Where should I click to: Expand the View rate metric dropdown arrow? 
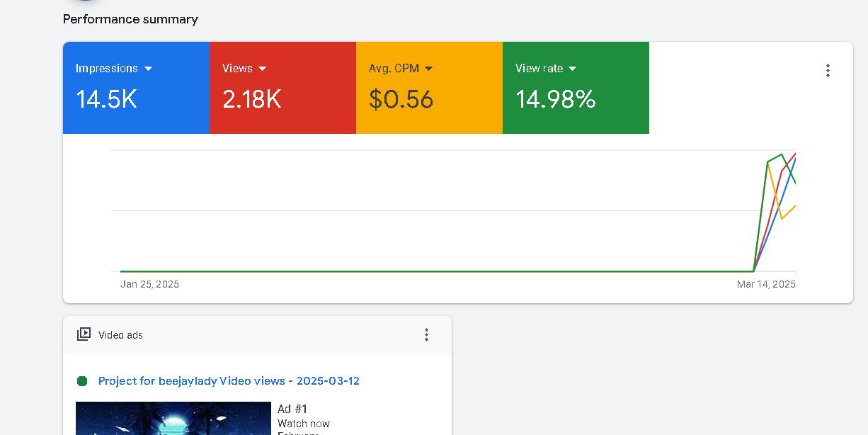(x=572, y=69)
